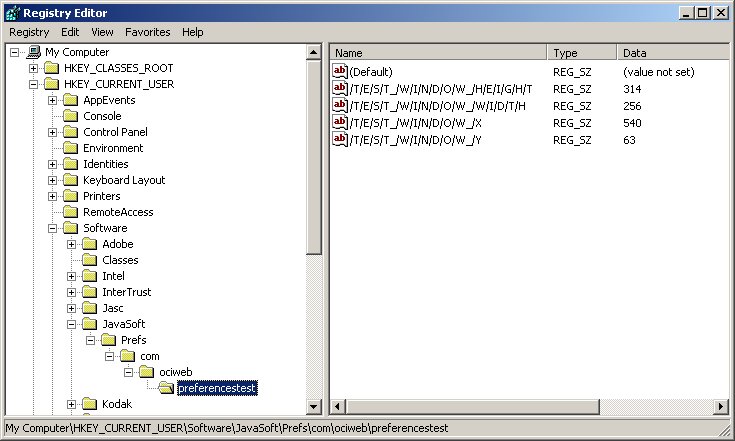Image resolution: width=735 pixels, height=441 pixels.
Task: Click the Jasc folder icon
Action: pos(90,308)
